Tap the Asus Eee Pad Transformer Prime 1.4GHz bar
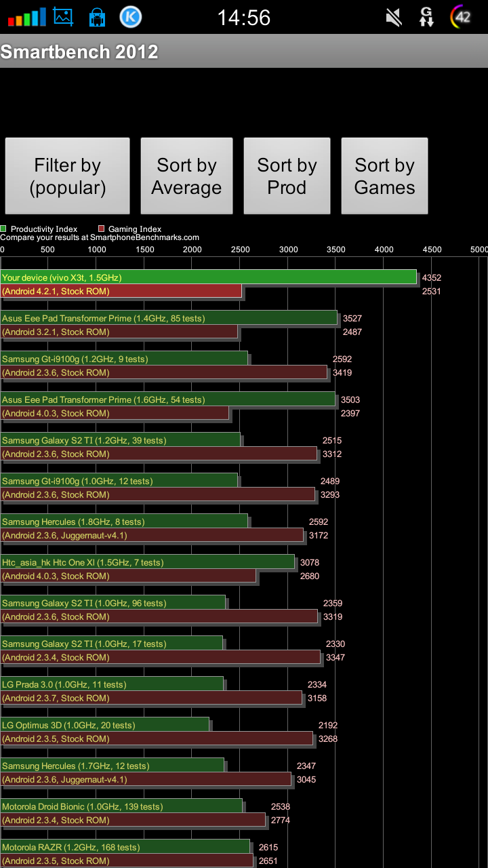The width and height of the screenshot is (488, 868). (x=169, y=318)
